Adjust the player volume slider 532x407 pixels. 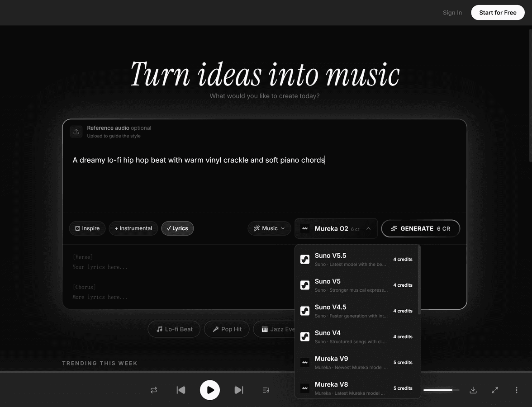[x=442, y=390]
